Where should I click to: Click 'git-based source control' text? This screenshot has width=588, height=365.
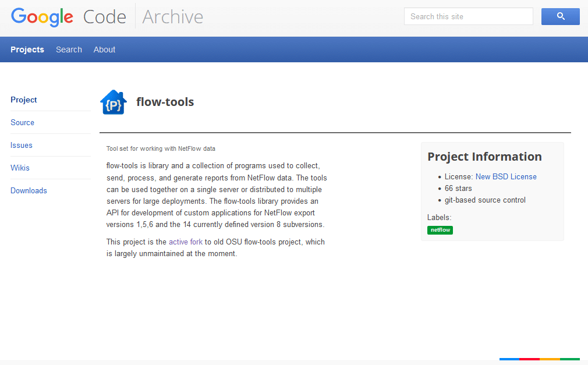pos(485,200)
